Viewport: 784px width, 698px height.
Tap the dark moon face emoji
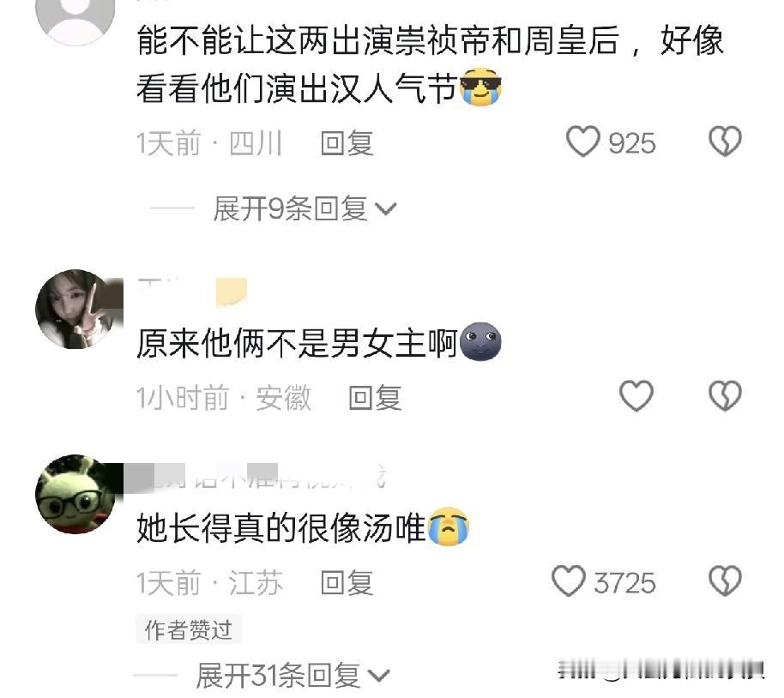[480, 341]
